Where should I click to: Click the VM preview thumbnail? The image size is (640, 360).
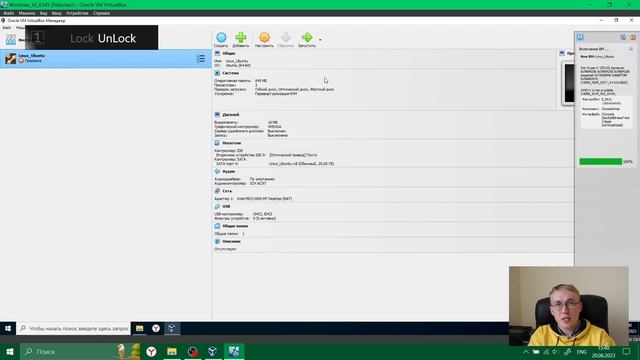pos(569,83)
